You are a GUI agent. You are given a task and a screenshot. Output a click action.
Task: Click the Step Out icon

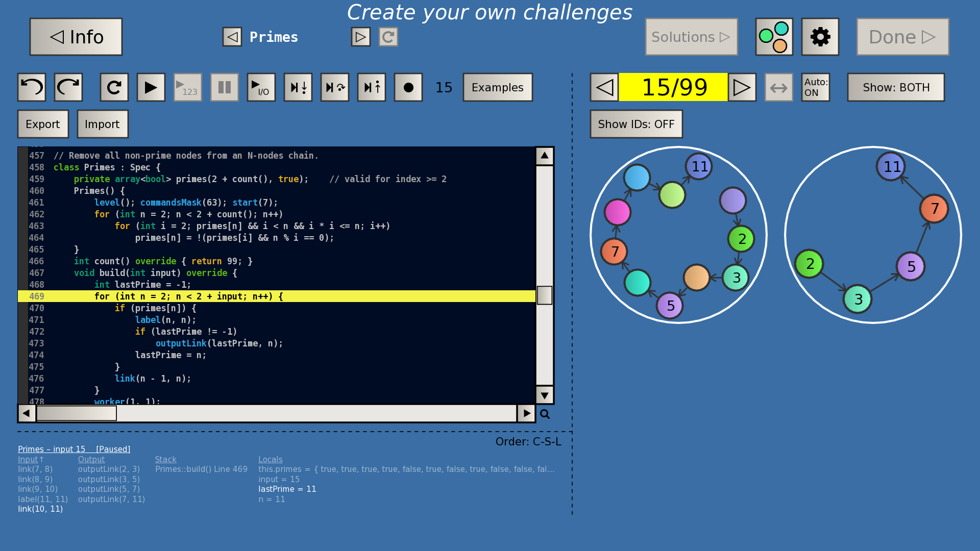[372, 87]
